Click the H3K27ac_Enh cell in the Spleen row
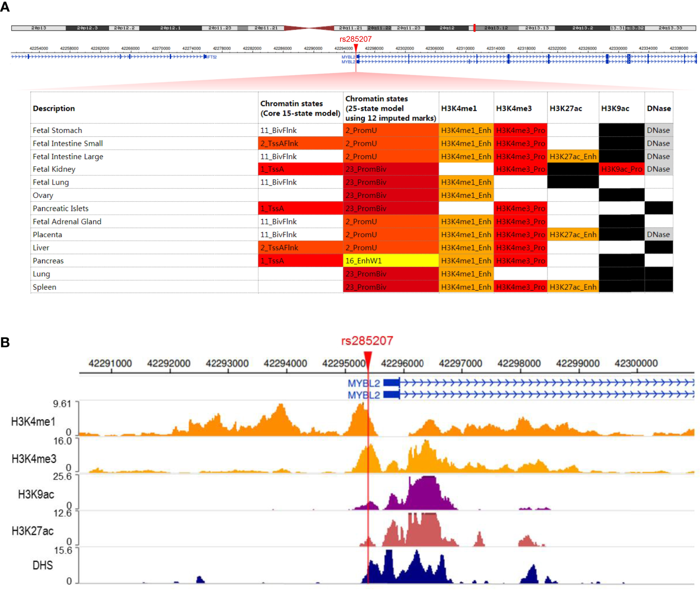 (573, 287)
